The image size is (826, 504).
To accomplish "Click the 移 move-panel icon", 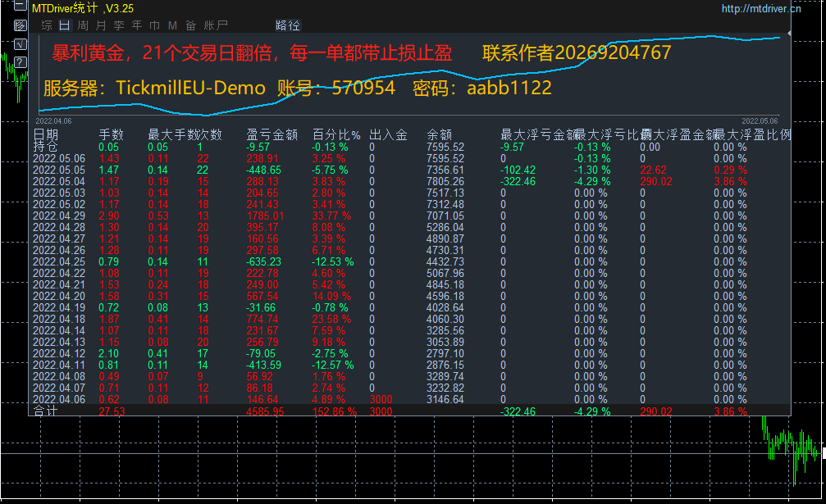I will click(x=20, y=25).
